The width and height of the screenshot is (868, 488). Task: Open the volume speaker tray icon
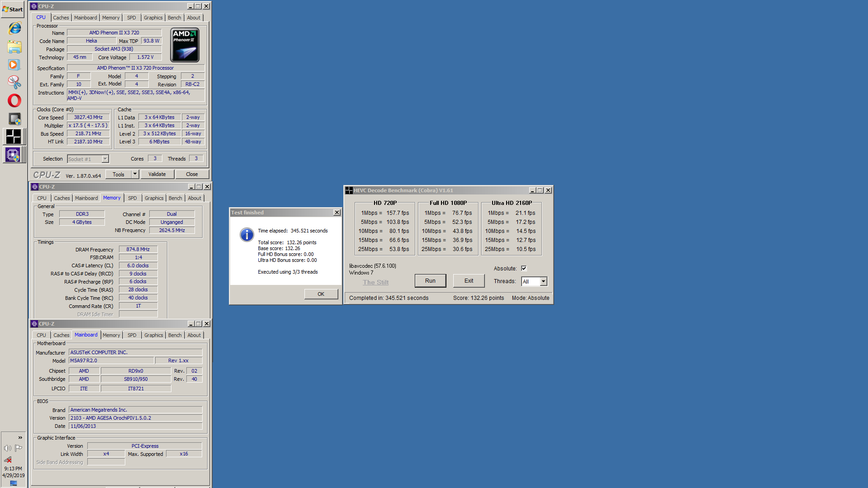(x=8, y=448)
